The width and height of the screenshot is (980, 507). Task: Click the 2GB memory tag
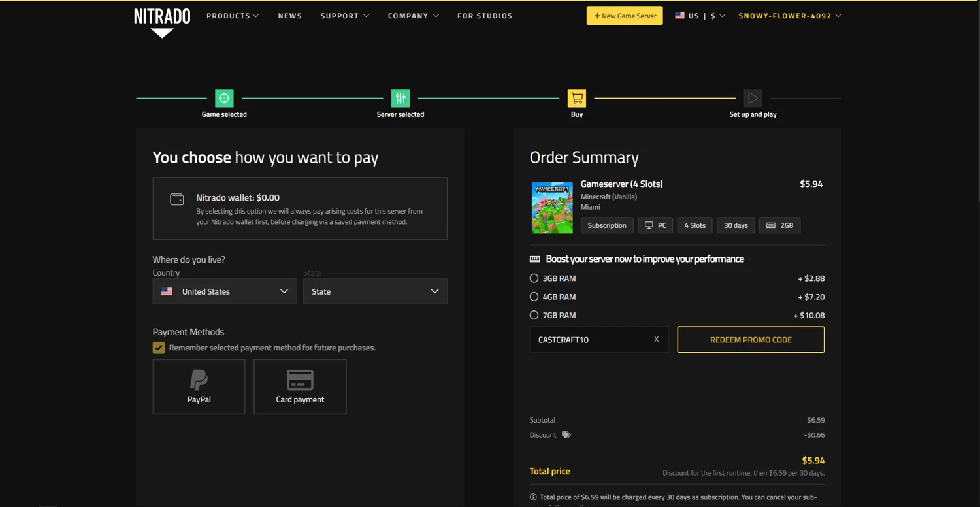pyautogui.click(x=779, y=225)
